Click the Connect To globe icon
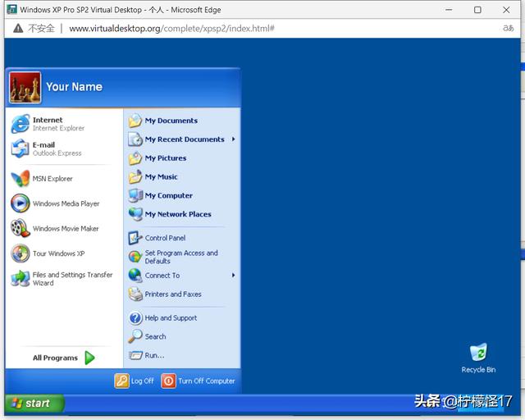This screenshot has height=420, width=525. [x=135, y=276]
